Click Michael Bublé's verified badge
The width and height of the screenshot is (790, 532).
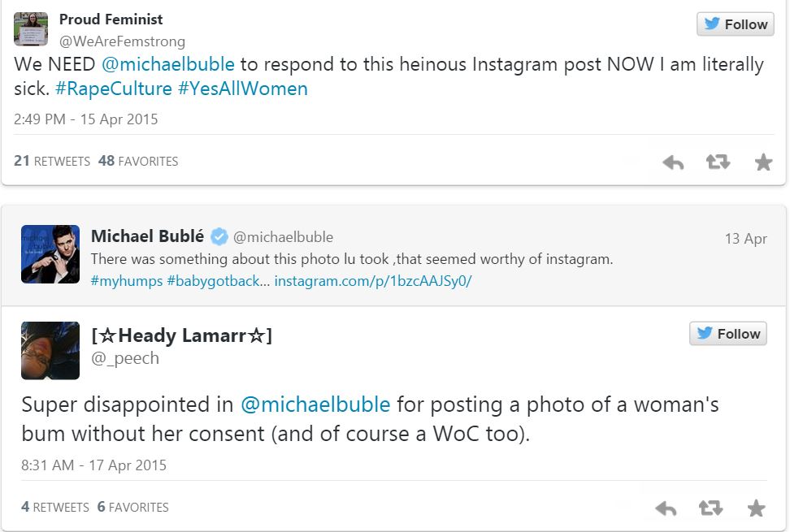tap(219, 237)
